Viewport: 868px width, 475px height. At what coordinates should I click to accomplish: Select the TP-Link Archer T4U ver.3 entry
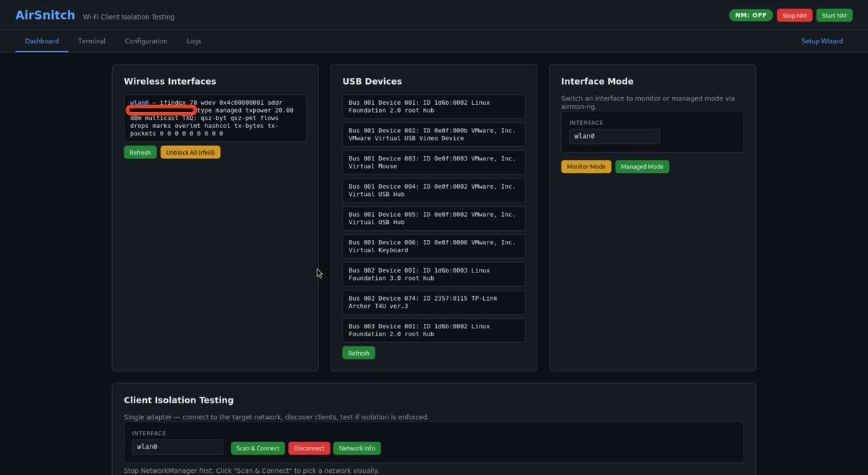pyautogui.click(x=433, y=302)
